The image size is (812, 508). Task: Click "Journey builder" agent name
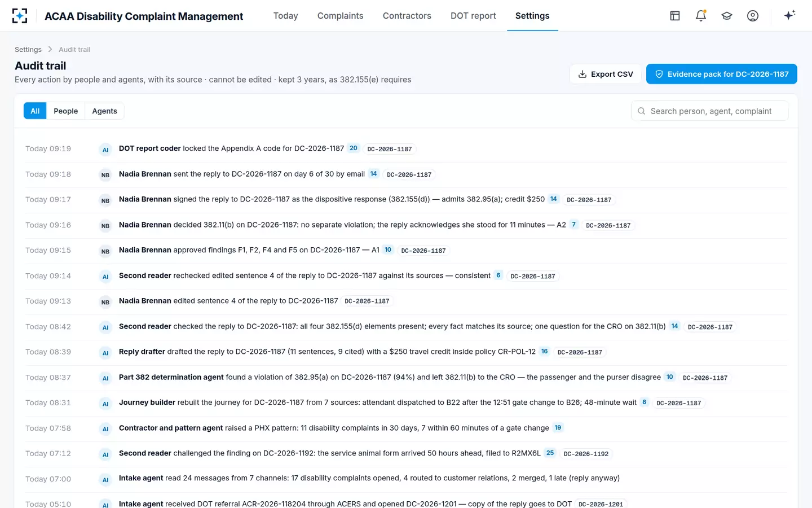(x=147, y=402)
